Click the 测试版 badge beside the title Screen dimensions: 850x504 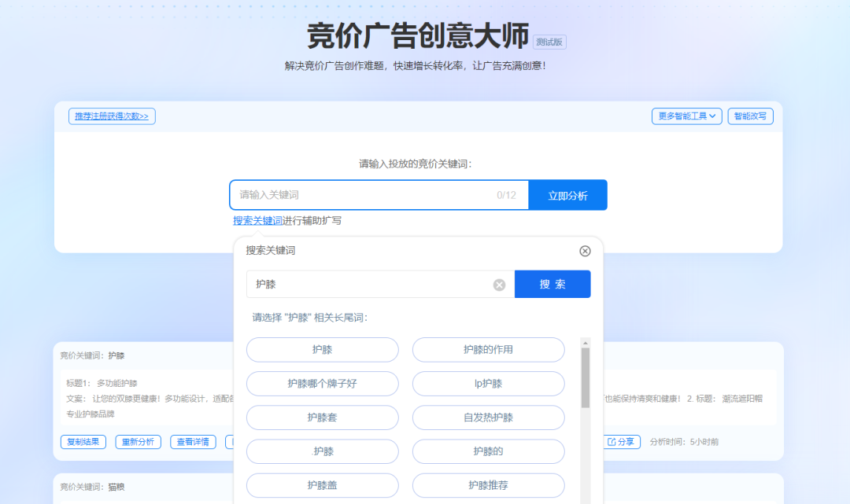click(x=549, y=42)
